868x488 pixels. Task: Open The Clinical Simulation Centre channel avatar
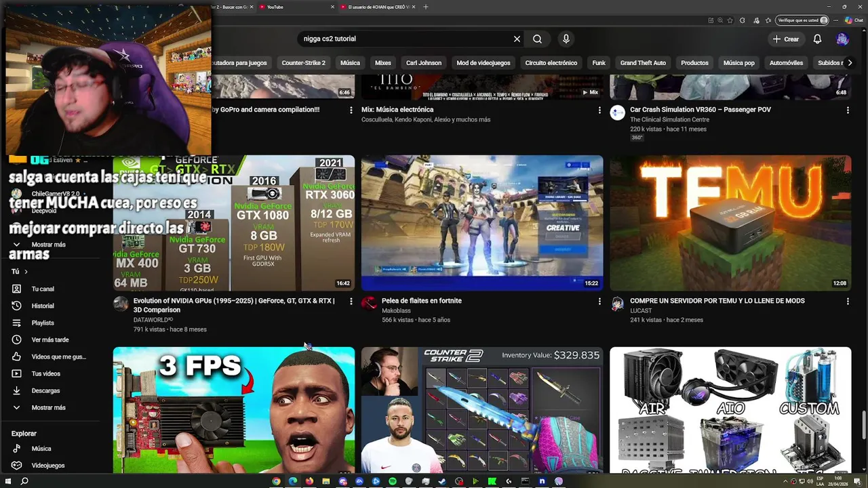pyautogui.click(x=617, y=113)
